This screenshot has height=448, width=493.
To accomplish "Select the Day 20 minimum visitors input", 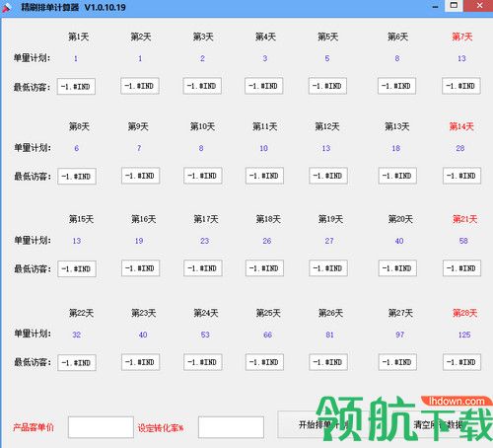I will coord(397,268).
